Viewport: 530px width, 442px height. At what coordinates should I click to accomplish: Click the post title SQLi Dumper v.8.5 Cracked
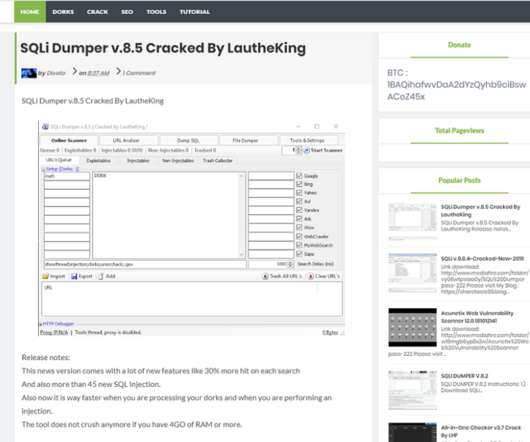tap(163, 48)
